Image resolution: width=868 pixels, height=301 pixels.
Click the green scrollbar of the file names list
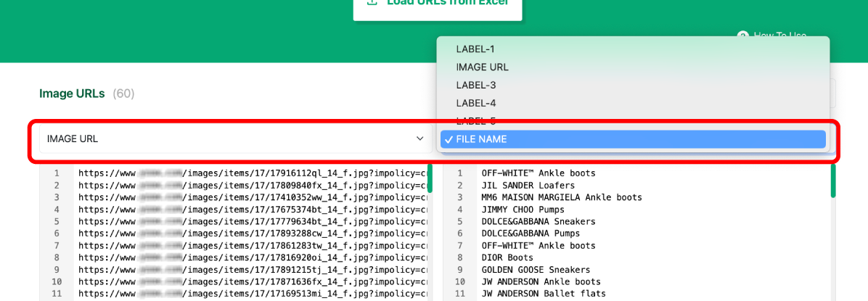coord(832,181)
